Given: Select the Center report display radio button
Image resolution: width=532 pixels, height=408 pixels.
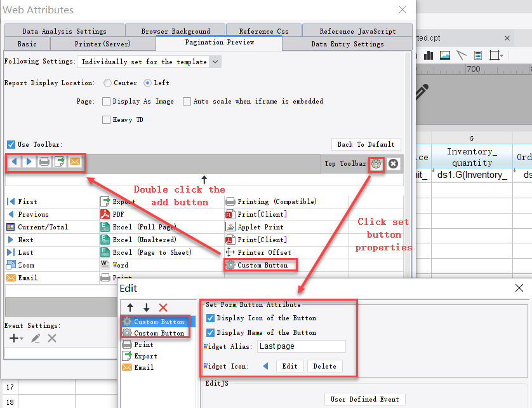Looking at the screenshot, I should pyautogui.click(x=108, y=83).
